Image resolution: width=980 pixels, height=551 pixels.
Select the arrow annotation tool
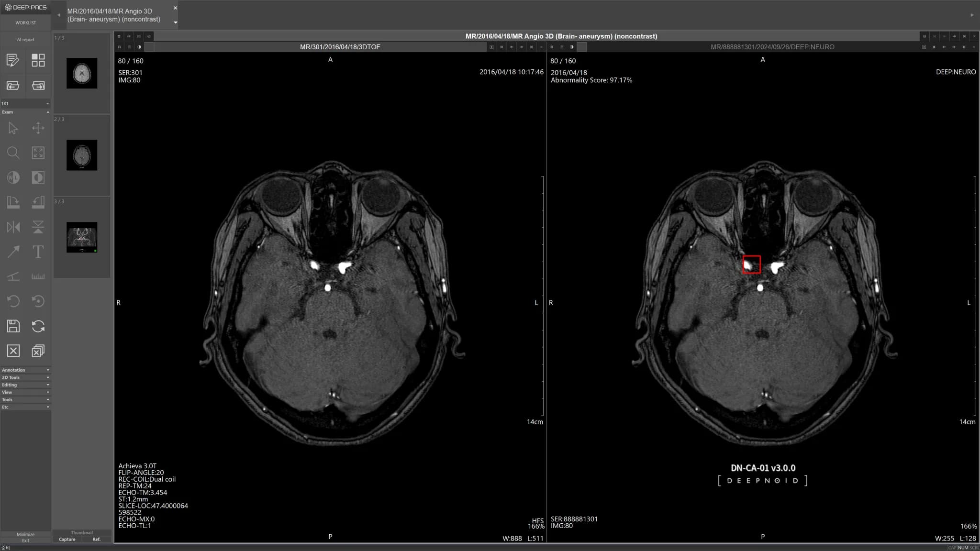point(13,252)
